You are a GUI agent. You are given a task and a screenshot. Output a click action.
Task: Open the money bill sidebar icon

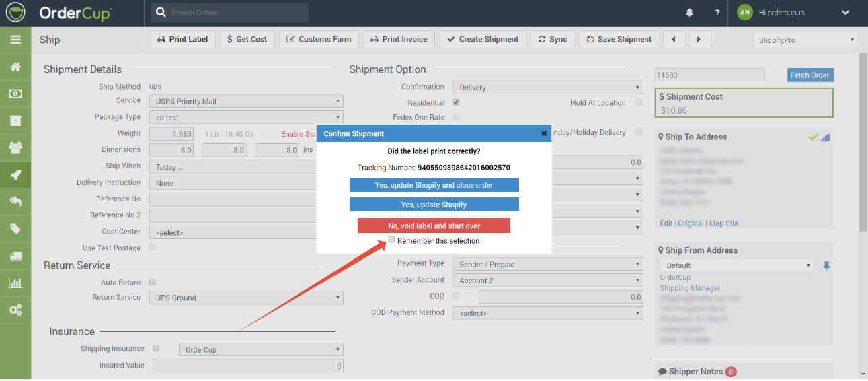tap(15, 94)
